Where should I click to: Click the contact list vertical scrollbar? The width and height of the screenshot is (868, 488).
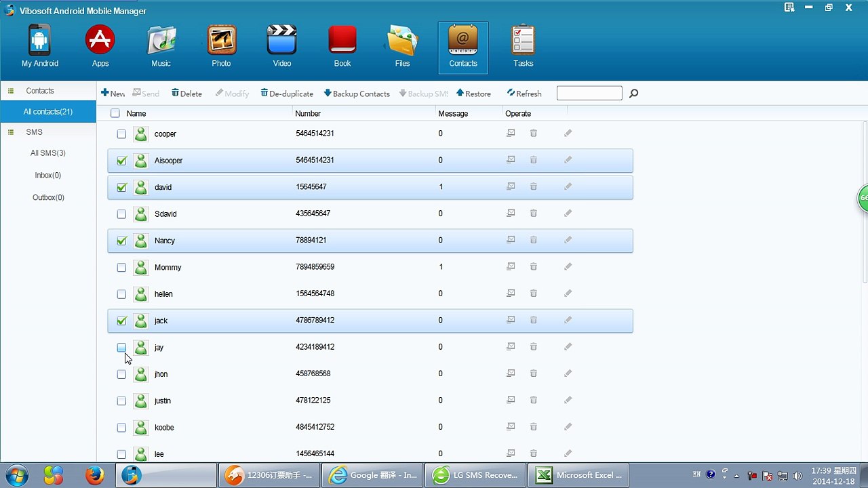tap(865, 202)
